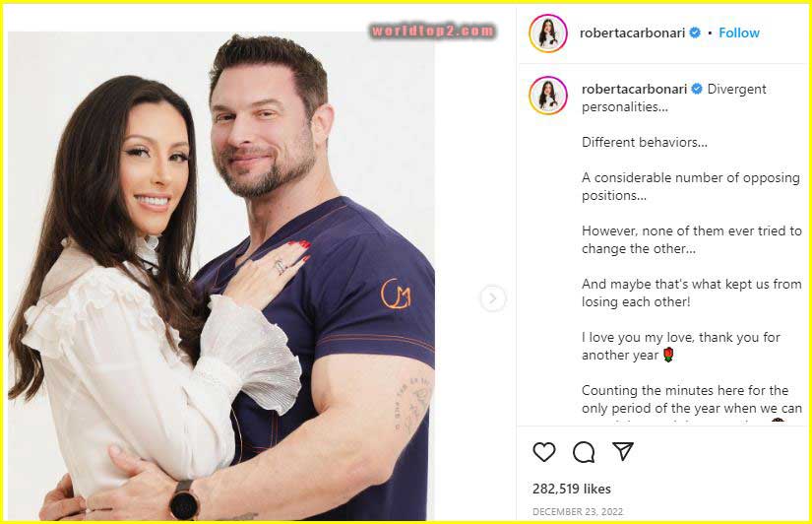Click the avatar beside the caption
This screenshot has height=524, width=812.
[x=548, y=96]
